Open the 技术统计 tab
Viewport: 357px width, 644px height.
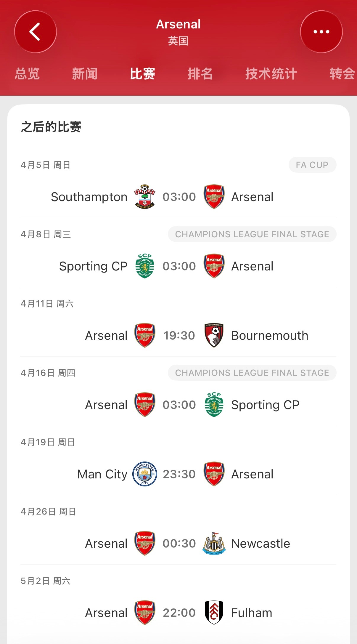point(271,74)
